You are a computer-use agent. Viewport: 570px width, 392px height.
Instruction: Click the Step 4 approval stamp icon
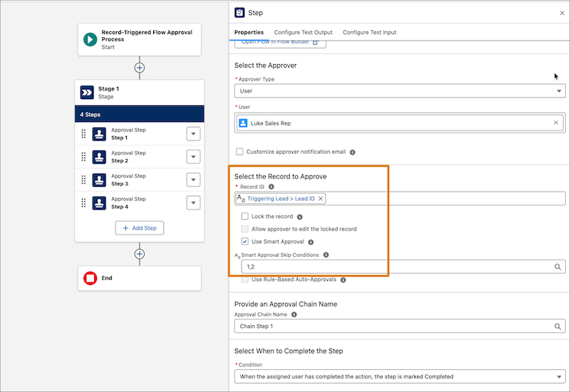pyautogui.click(x=99, y=203)
